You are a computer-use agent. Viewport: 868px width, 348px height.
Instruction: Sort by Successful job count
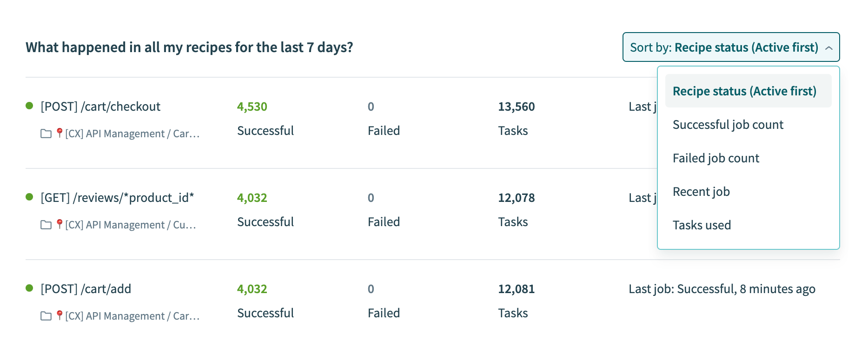click(x=728, y=125)
